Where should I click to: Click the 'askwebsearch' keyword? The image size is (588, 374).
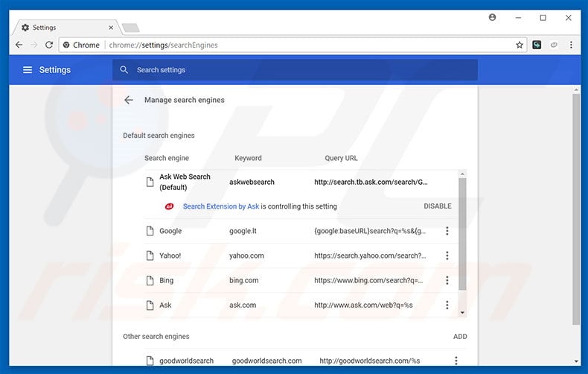[x=252, y=182]
